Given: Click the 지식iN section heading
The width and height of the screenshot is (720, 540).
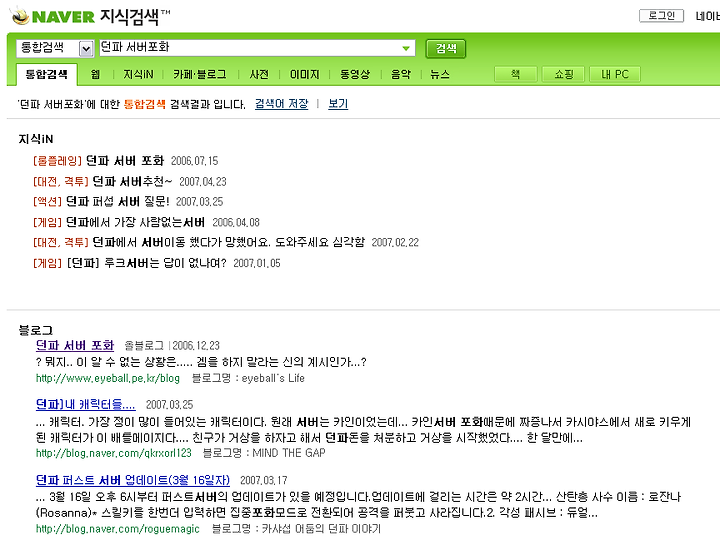Looking at the screenshot, I should click(x=36, y=139).
